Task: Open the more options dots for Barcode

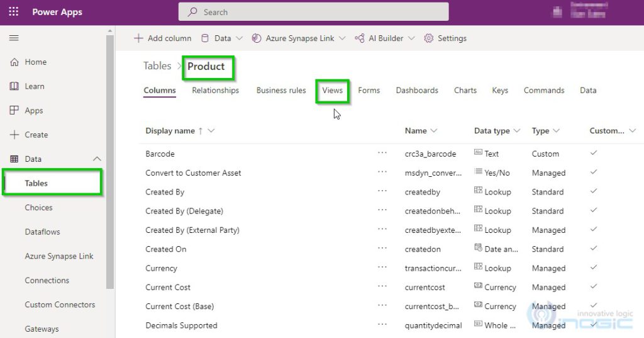Action: [x=382, y=153]
